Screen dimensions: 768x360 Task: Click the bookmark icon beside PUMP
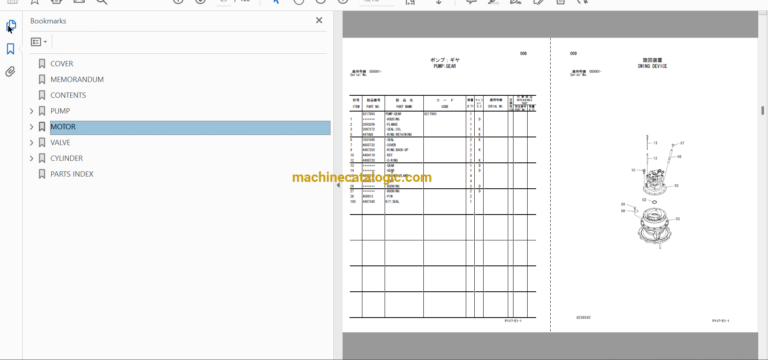click(42, 111)
